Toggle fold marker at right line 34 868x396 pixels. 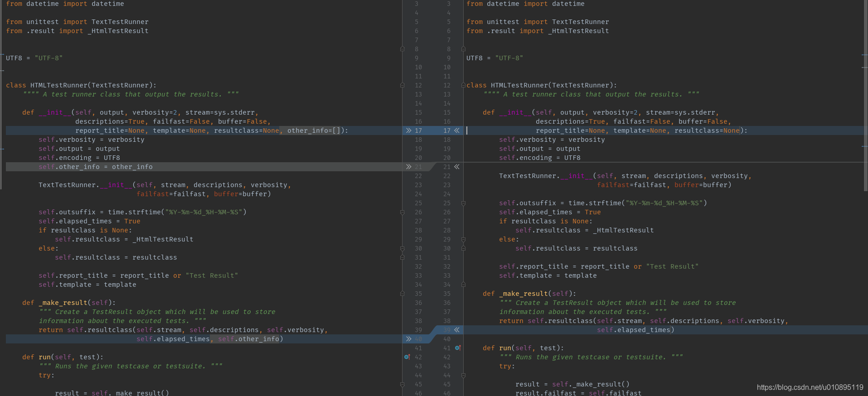tap(463, 285)
